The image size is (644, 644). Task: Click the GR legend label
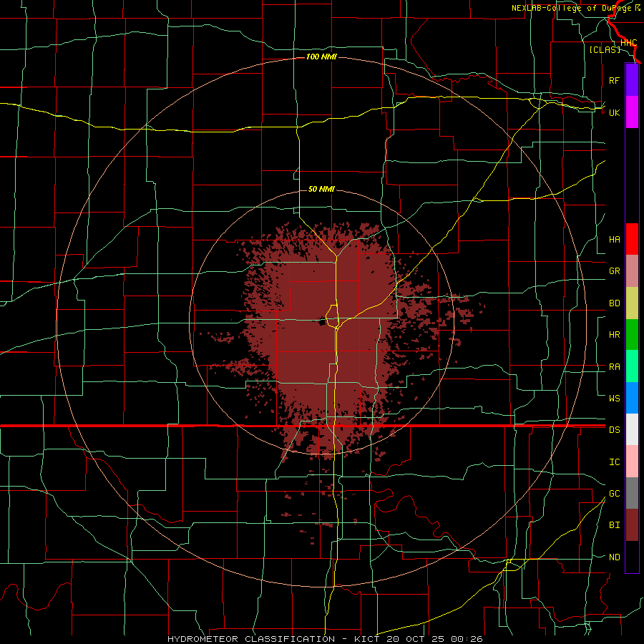click(x=615, y=271)
